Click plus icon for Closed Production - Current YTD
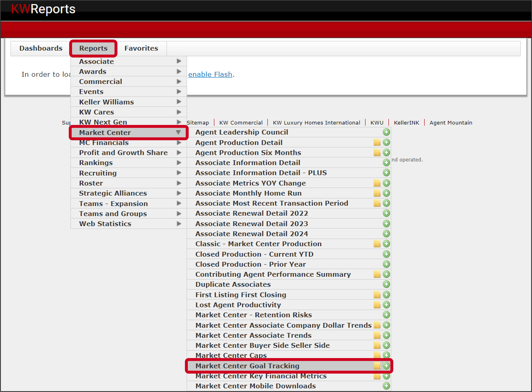The height and width of the screenshot is (392, 532). click(386, 254)
